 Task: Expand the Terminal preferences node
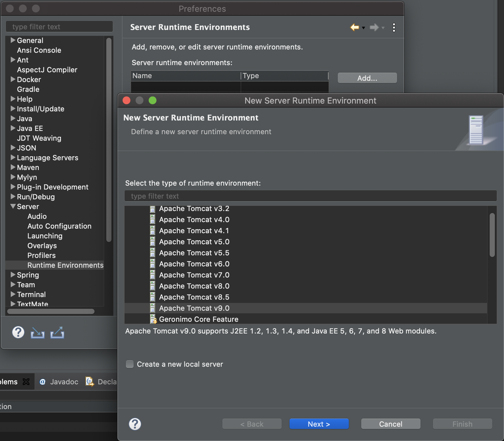(13, 294)
